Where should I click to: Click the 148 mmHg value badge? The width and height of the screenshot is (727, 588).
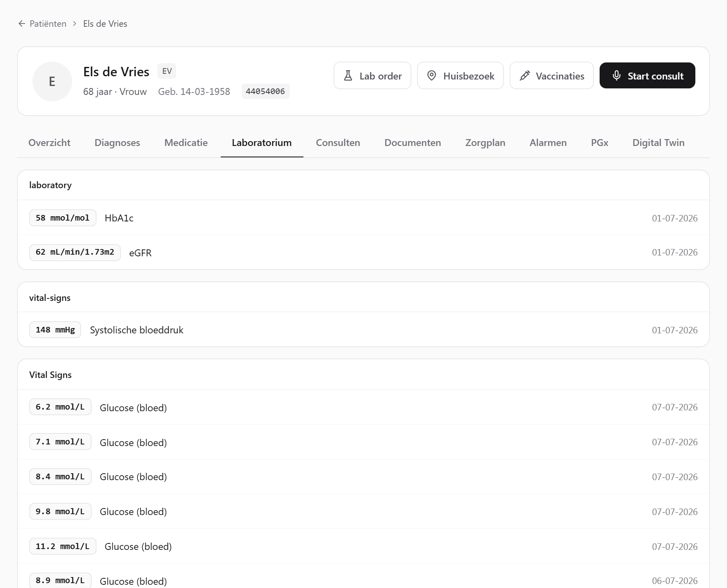[x=55, y=330]
